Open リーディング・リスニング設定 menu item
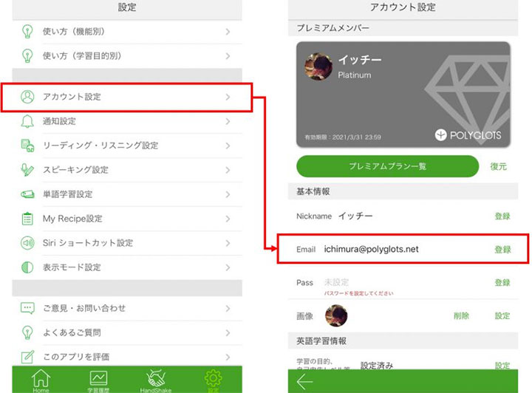The image size is (532, 393). tap(127, 146)
